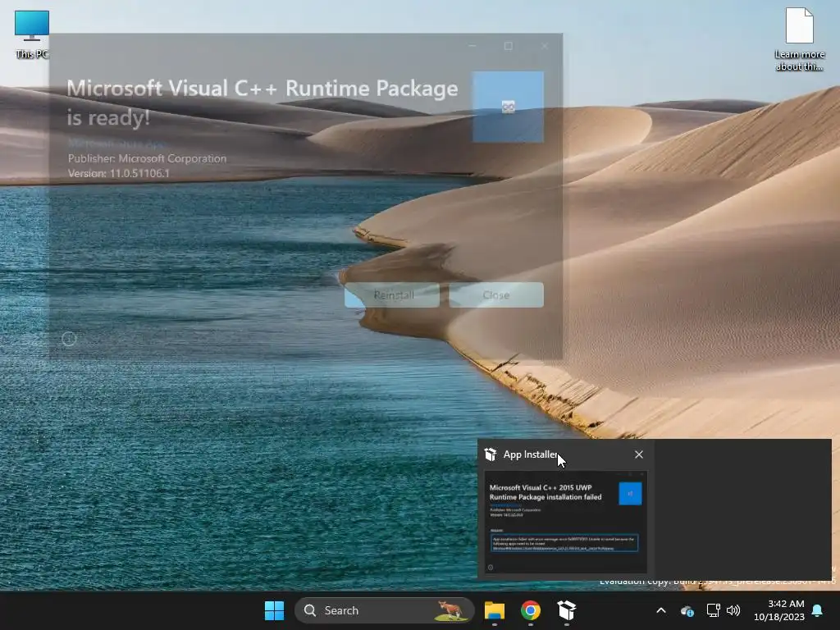Open File Explorer from the taskbar
Screen dimensions: 840x630
[495, 610]
